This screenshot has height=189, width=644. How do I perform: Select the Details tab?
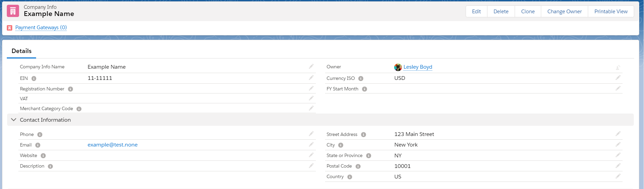21,51
